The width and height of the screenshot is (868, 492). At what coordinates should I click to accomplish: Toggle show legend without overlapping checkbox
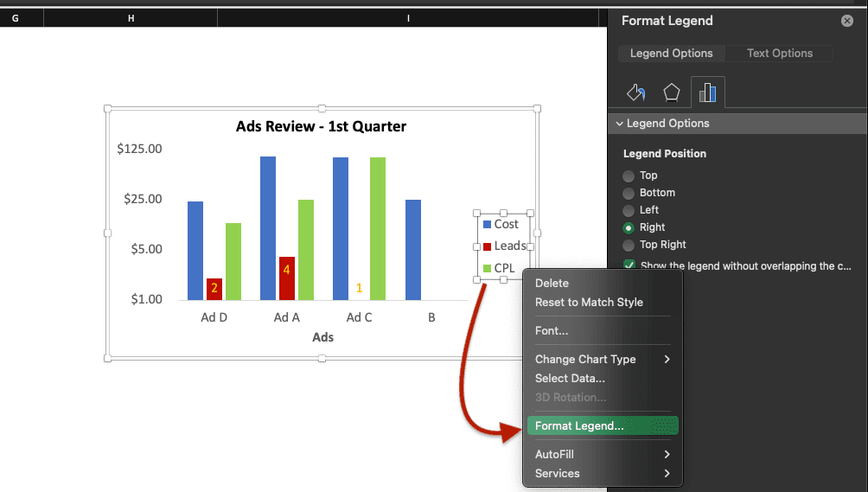click(629, 265)
